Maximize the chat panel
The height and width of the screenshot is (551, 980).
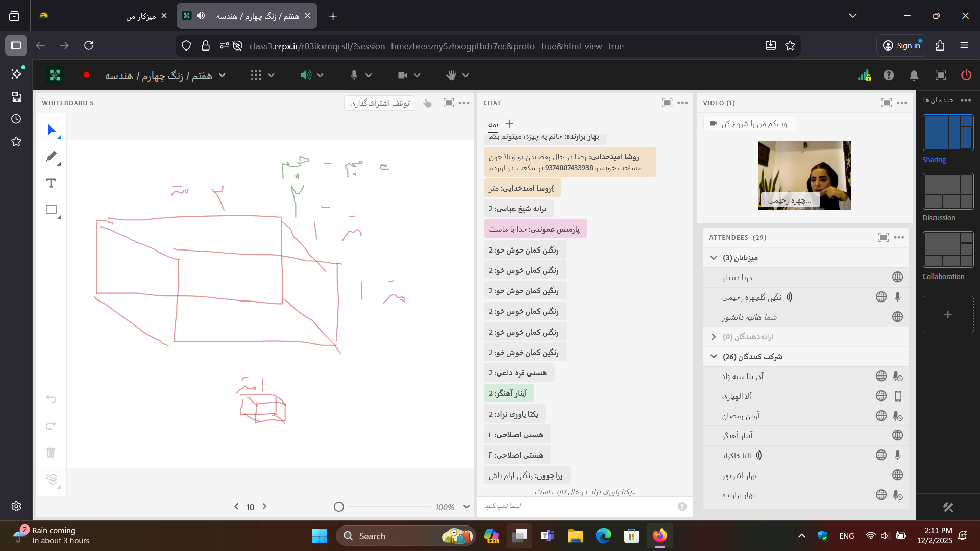click(667, 103)
